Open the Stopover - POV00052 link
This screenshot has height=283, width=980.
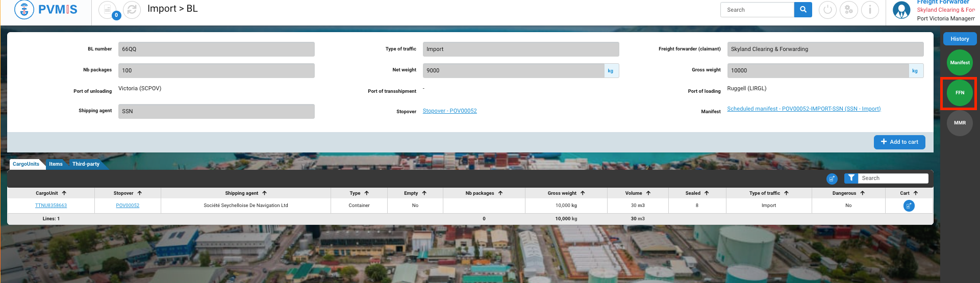click(449, 111)
